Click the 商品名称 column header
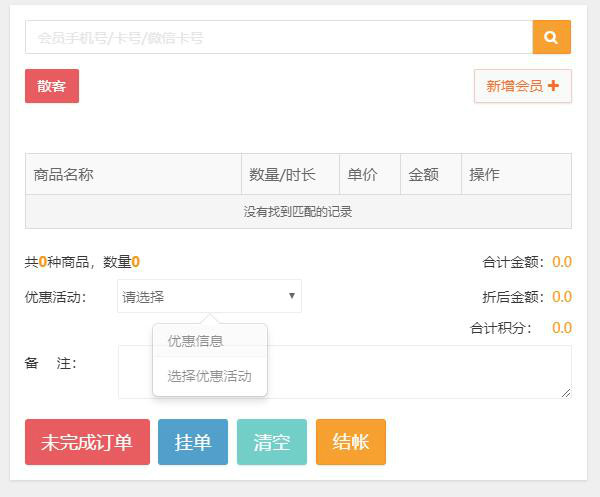 (x=133, y=174)
